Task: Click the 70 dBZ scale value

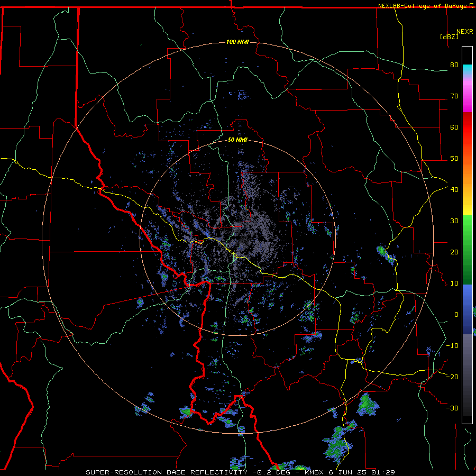Action: tap(454, 96)
